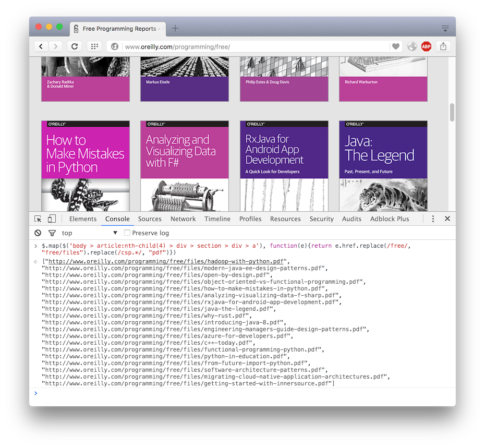Open the Sources tab
Image resolution: width=485 pixels, height=448 pixels.
coord(150,219)
